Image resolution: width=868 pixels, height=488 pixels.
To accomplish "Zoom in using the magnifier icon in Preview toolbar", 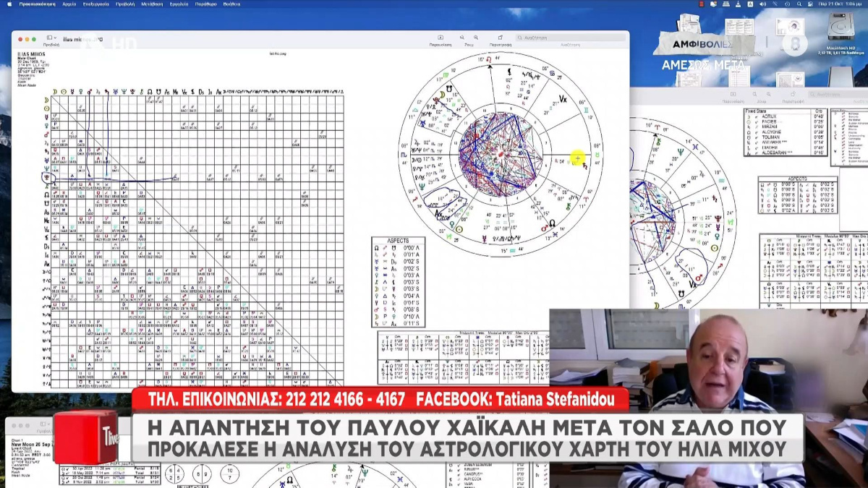I will [475, 37].
